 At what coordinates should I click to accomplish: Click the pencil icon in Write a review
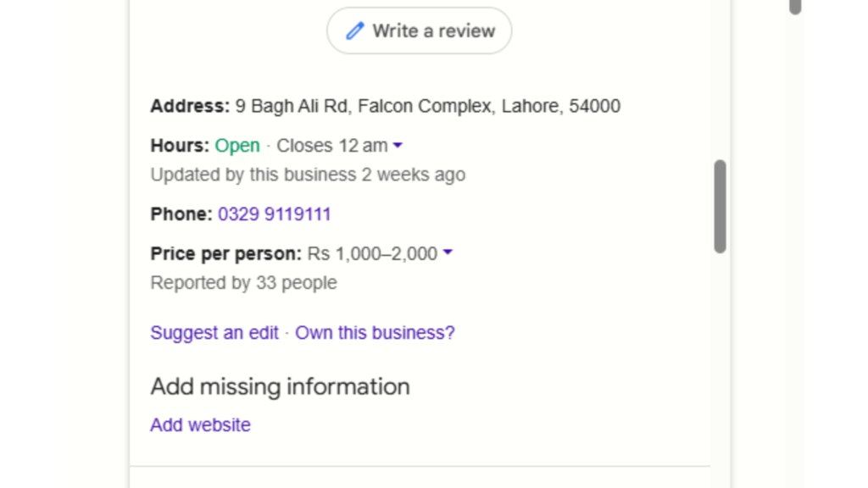(x=354, y=30)
